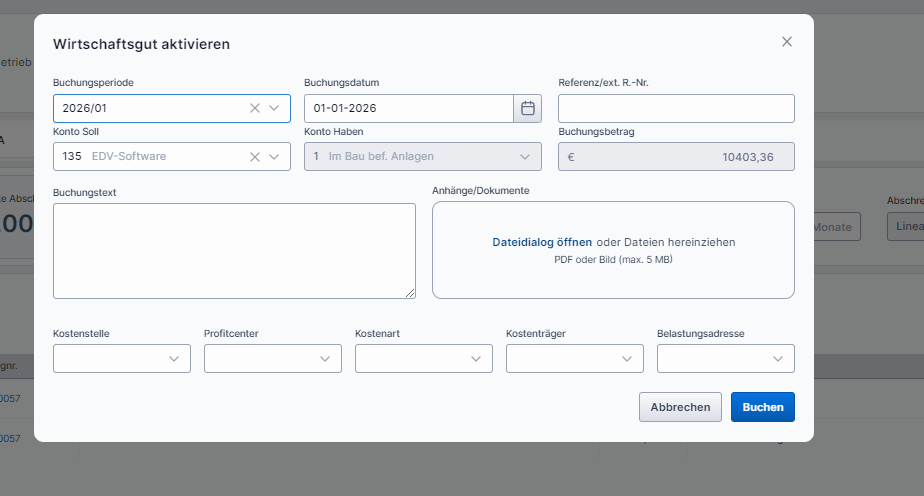924x496 pixels.
Task: Close the Wirtschaftsgut aktivieren dialog
Action: coord(786,42)
